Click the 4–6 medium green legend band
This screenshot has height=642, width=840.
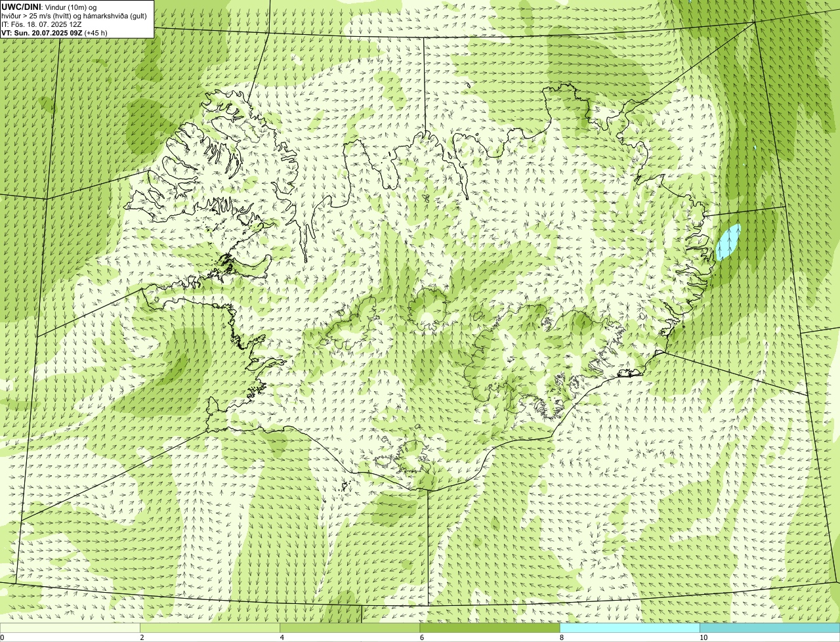point(350,628)
